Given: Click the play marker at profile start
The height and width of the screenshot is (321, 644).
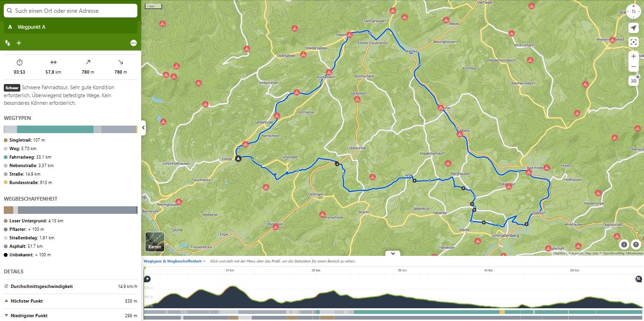Looking at the screenshot, I should click(147, 279).
